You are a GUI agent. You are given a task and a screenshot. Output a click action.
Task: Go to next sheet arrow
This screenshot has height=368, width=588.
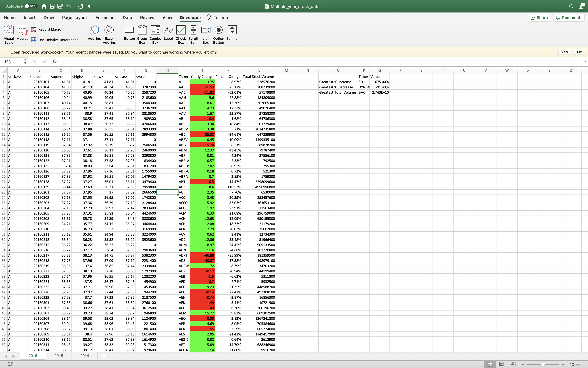pos(14,356)
